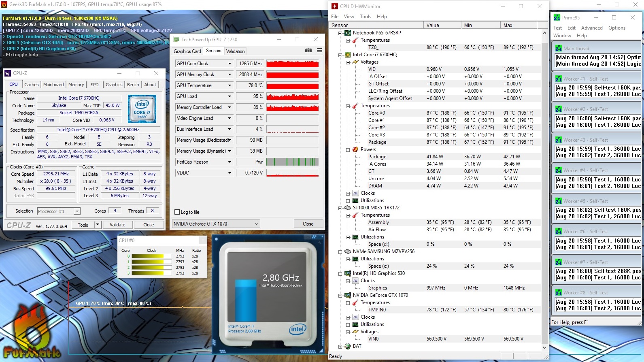
Task: Click the ST1000LM035 hard drive icon
Action: click(x=348, y=208)
